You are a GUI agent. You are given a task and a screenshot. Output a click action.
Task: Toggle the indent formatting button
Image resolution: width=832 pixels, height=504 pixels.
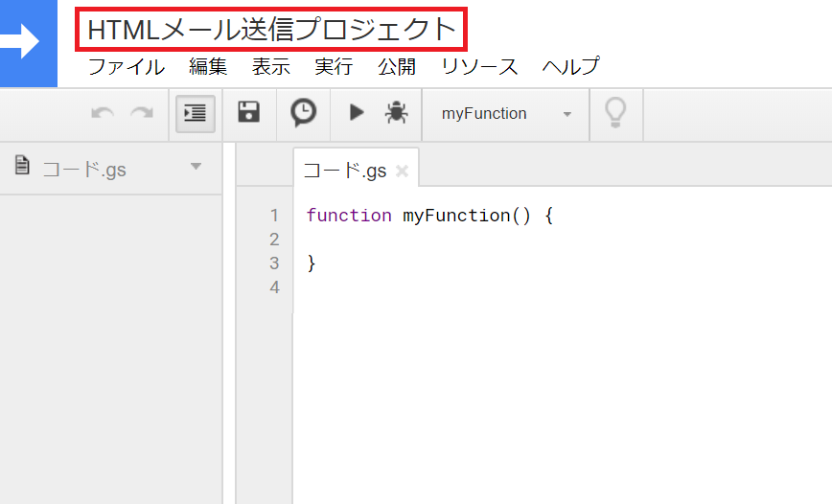click(x=196, y=113)
